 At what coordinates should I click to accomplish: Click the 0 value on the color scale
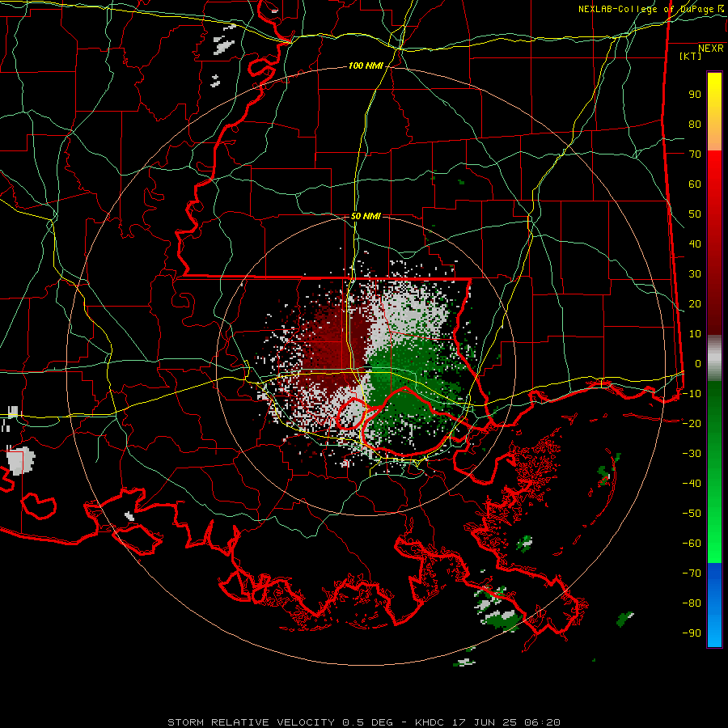[698, 364]
